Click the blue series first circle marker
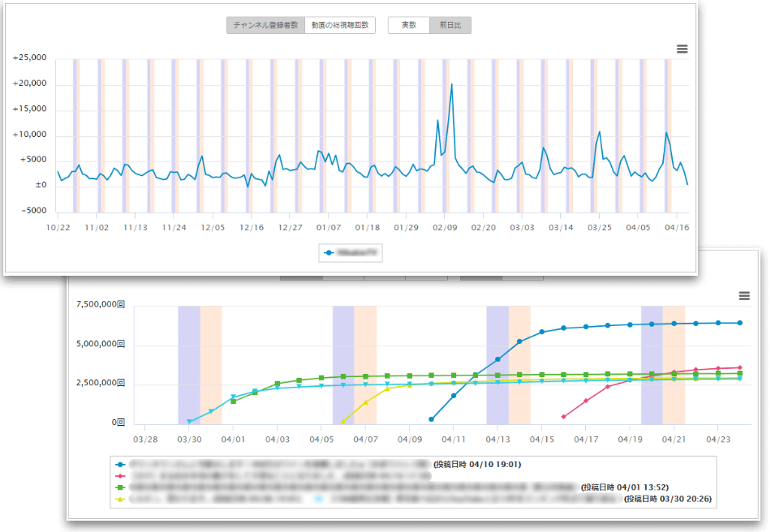Image resolution: width=771 pixels, height=532 pixels. point(431,419)
